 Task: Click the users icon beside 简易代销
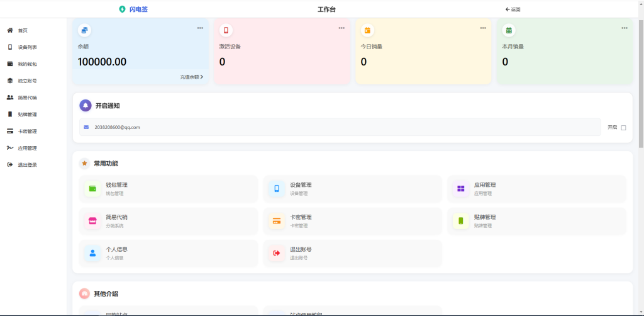tap(10, 98)
